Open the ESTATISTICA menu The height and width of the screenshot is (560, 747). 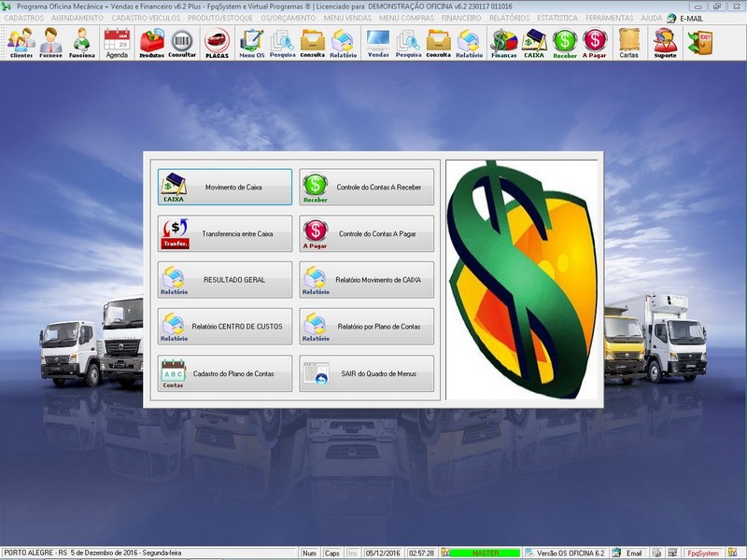(557, 18)
